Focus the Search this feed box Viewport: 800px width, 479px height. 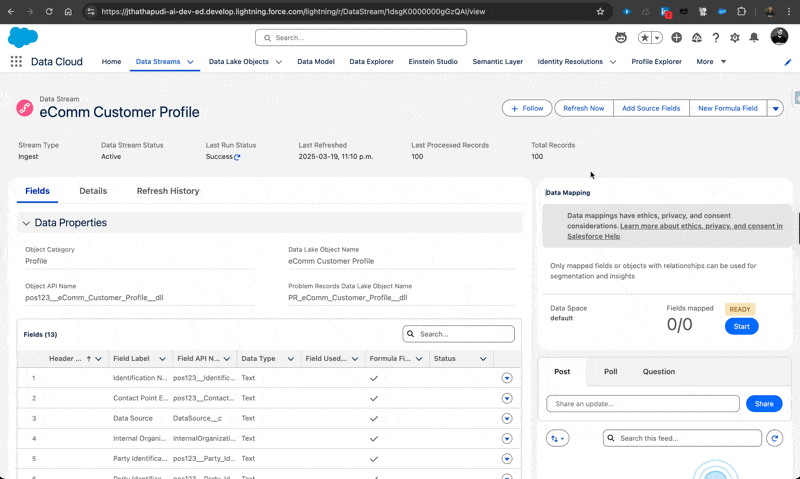[x=682, y=438]
